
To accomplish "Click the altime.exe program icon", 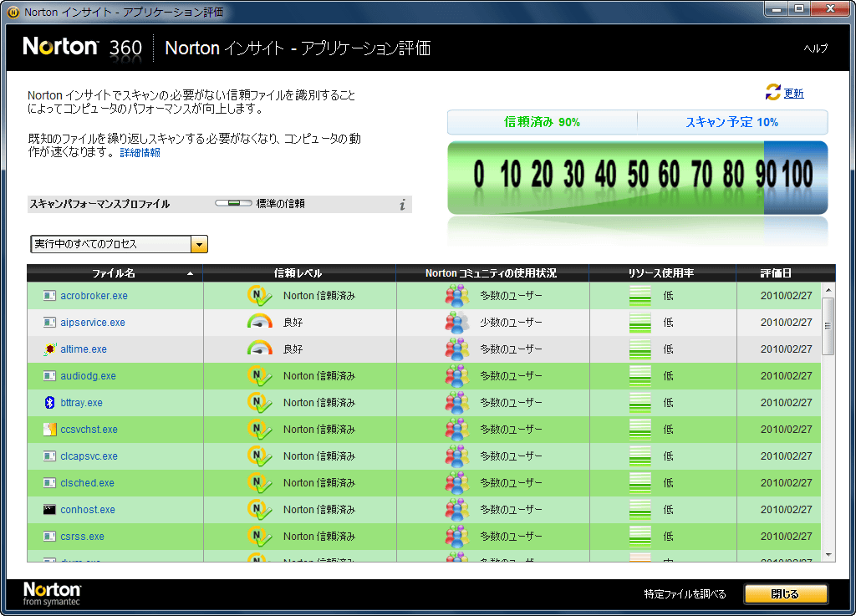I will tap(49, 349).
